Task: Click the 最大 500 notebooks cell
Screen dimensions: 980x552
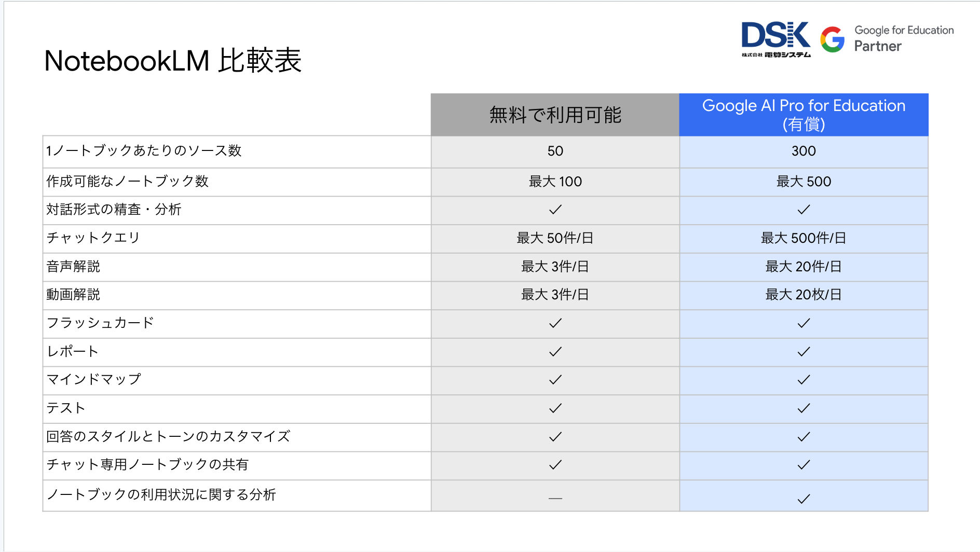Action: click(x=804, y=182)
